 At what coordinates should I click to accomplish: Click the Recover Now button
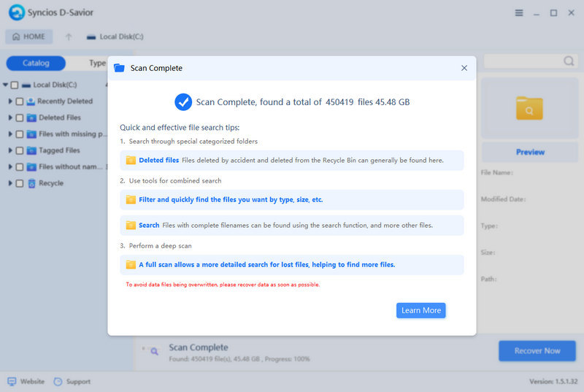coord(537,351)
